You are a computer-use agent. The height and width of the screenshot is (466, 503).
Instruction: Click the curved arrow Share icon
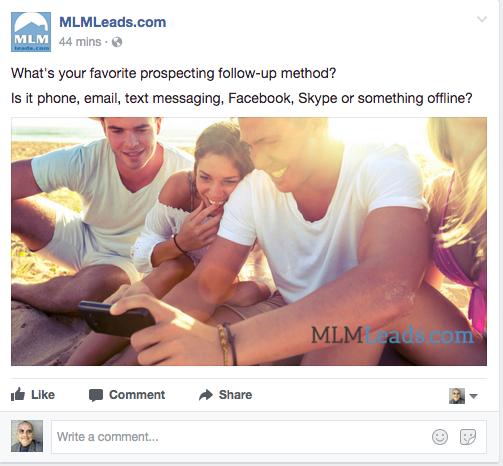pos(206,395)
